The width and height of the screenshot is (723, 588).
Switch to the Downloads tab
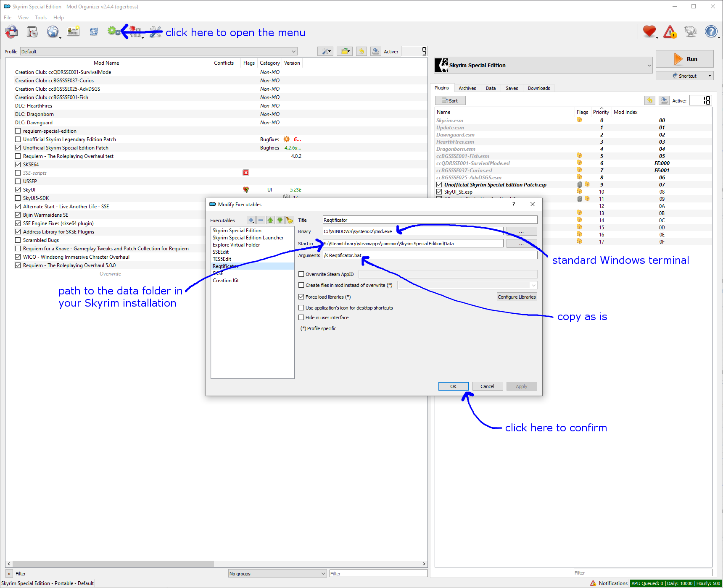tap(539, 88)
